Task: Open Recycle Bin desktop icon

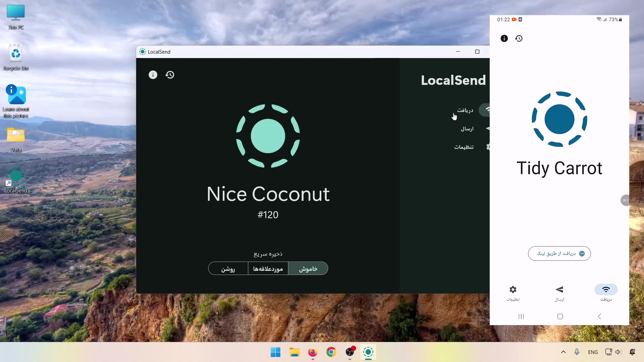Action: (x=16, y=57)
